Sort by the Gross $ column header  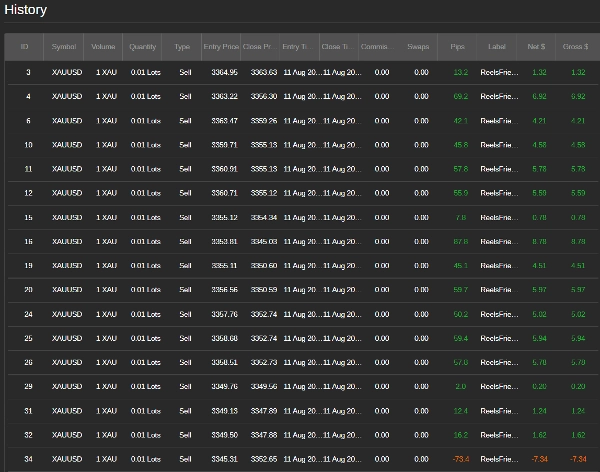(x=576, y=46)
